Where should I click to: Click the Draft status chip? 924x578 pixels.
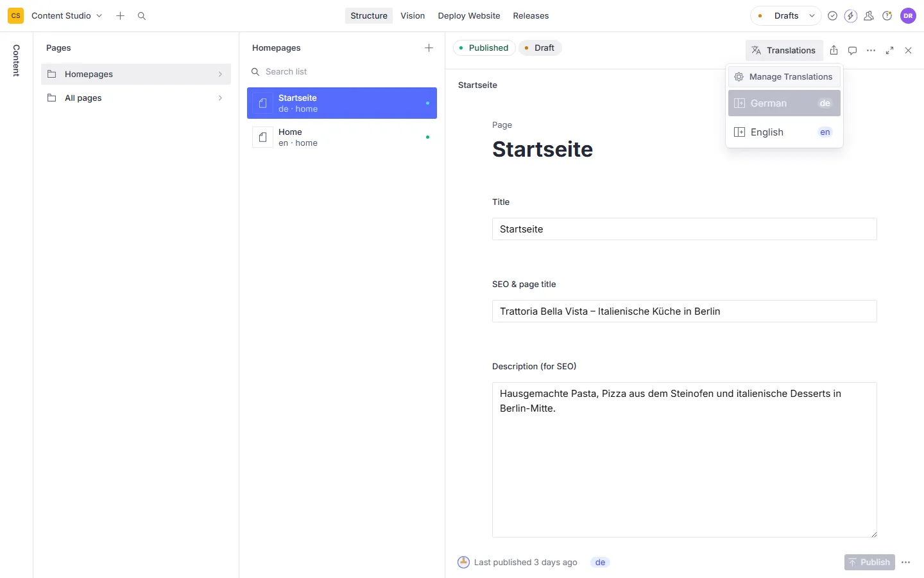[540, 48]
